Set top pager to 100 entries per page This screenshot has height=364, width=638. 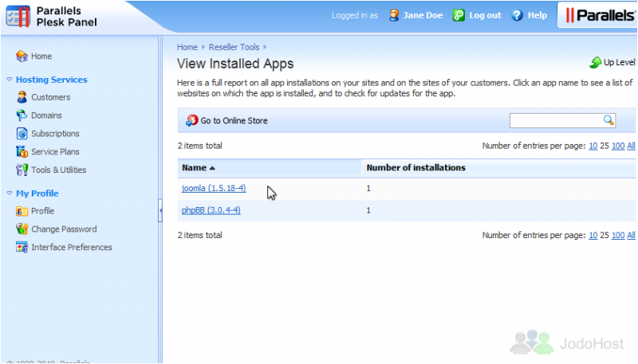(617, 146)
